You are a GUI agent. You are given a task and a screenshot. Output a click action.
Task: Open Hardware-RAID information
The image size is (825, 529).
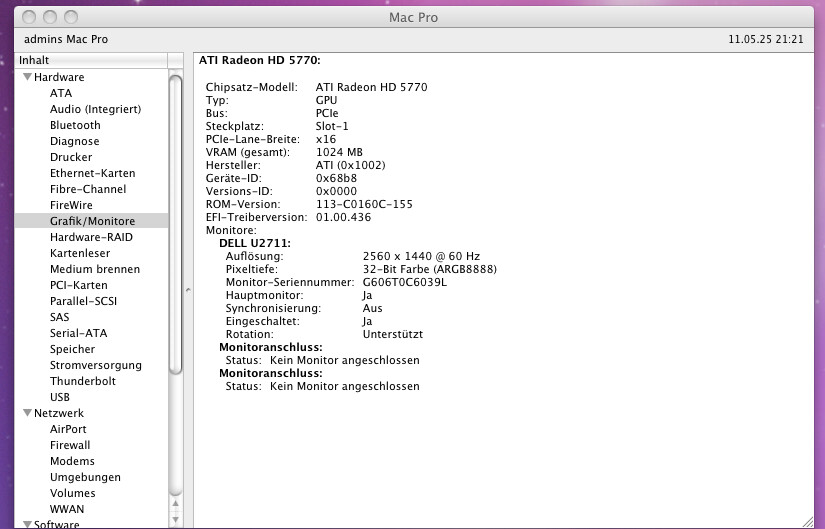pyautogui.click(x=92, y=237)
